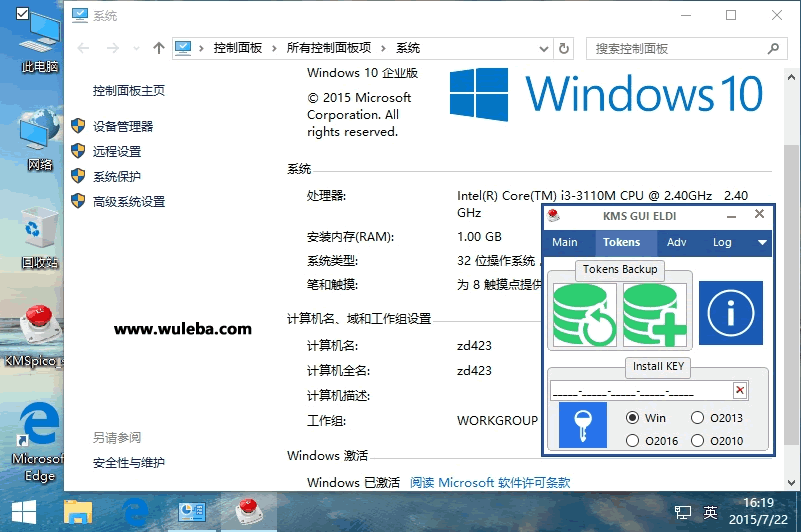The height and width of the screenshot is (532, 801).
Task: Switch to the Tokens tab
Action: 622,242
